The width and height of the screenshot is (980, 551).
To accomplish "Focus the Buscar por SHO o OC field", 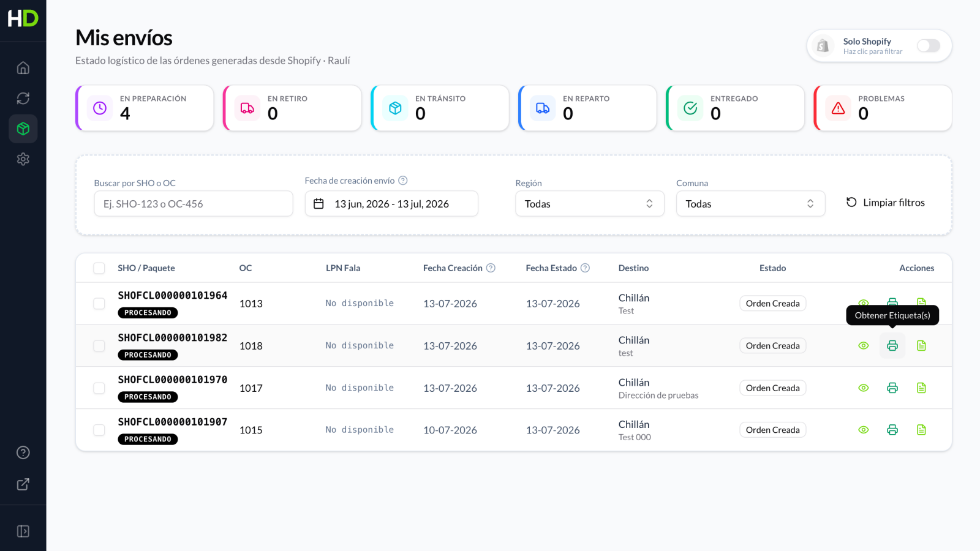I will [x=194, y=204].
